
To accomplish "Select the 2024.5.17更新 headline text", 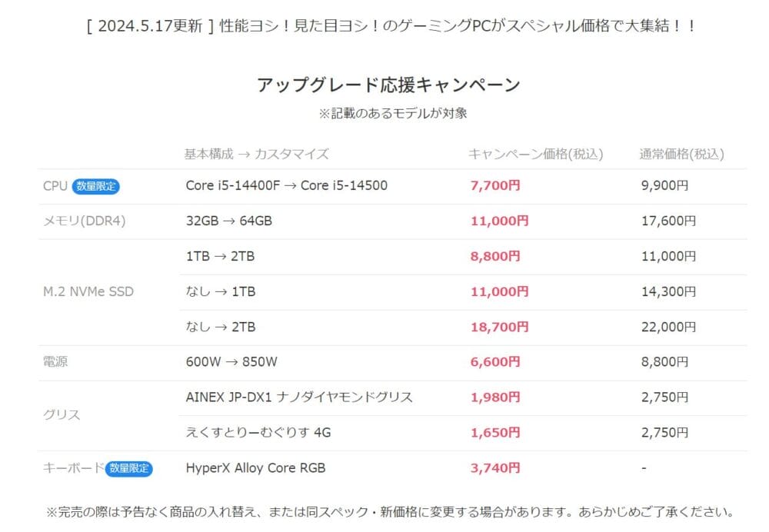I will coord(392,26).
